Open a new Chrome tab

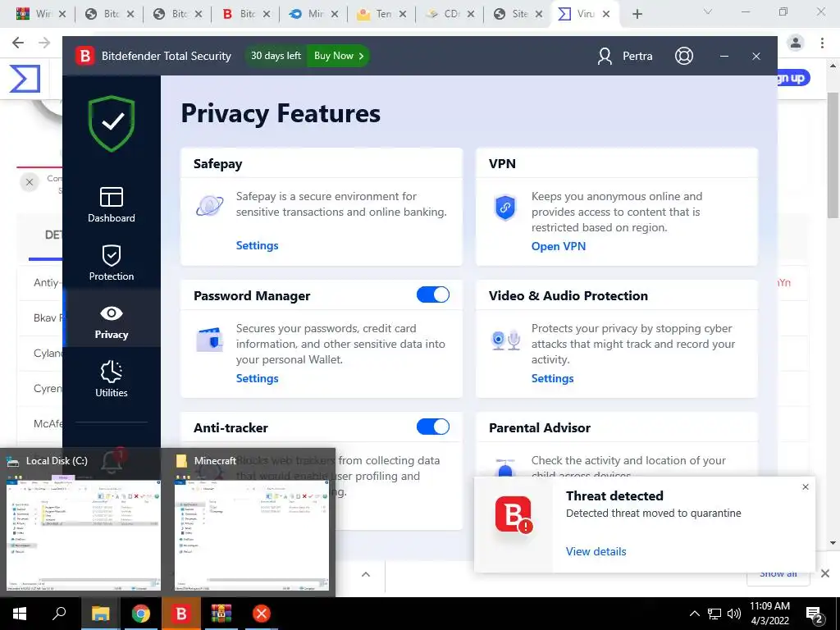click(x=637, y=14)
